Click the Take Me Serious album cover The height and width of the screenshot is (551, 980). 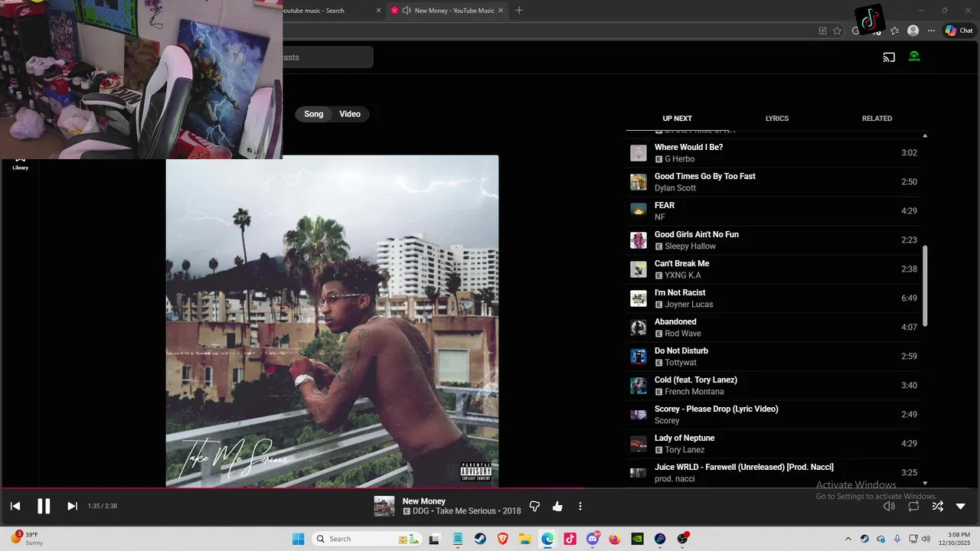tap(332, 321)
